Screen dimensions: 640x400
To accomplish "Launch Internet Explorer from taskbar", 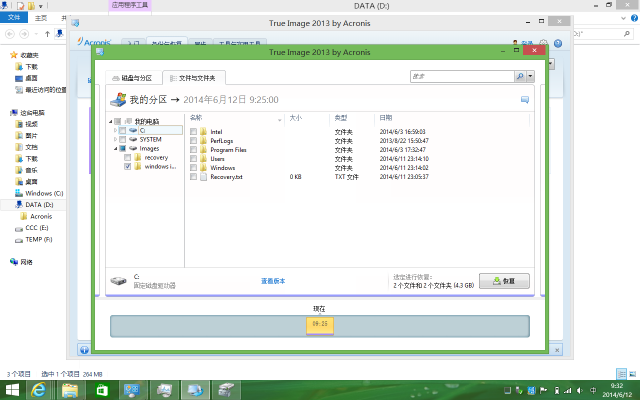I will coord(38,390).
